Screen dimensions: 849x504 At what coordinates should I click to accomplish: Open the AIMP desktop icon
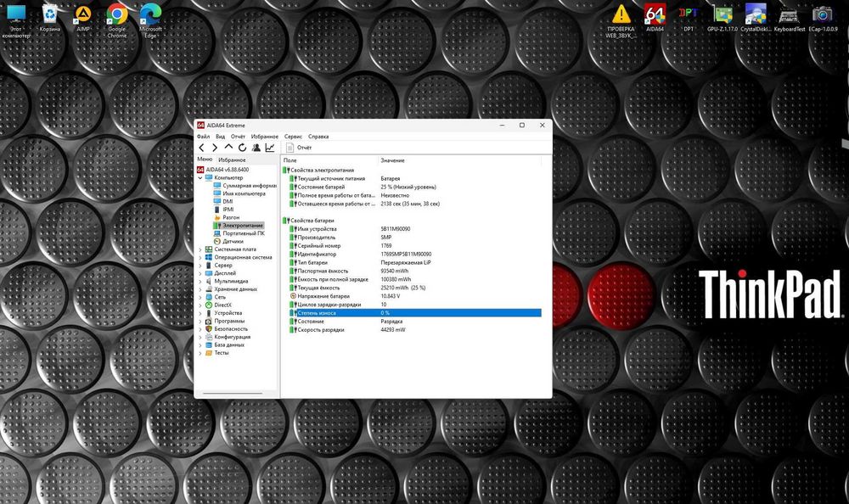[x=83, y=19]
